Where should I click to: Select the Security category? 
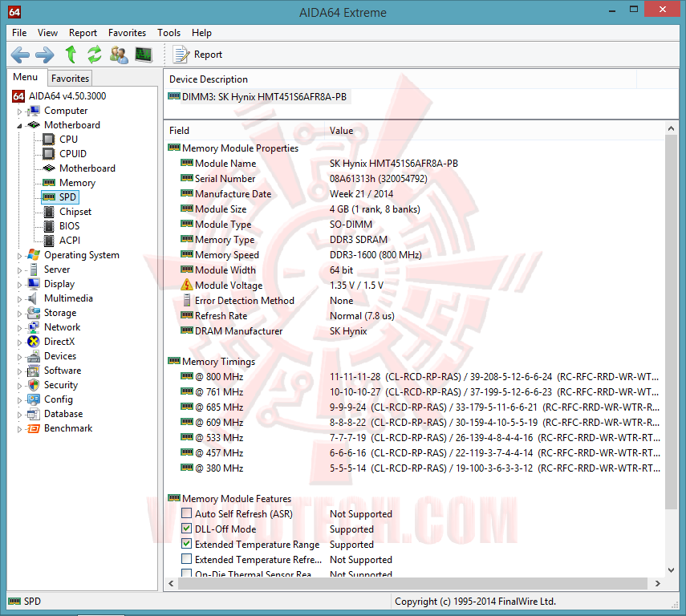coord(61,384)
